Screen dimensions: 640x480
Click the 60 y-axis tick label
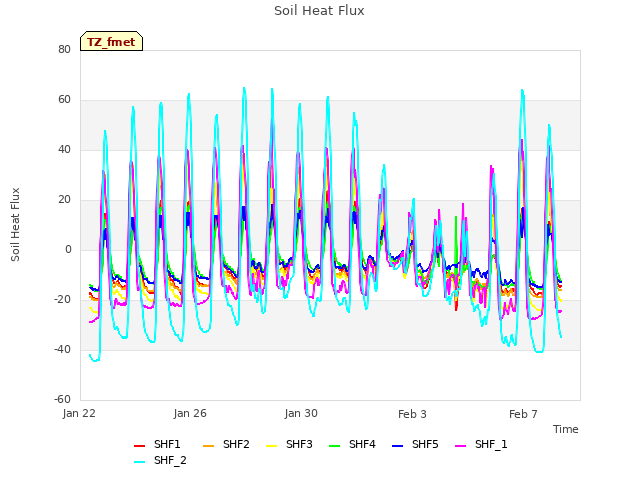tap(64, 100)
